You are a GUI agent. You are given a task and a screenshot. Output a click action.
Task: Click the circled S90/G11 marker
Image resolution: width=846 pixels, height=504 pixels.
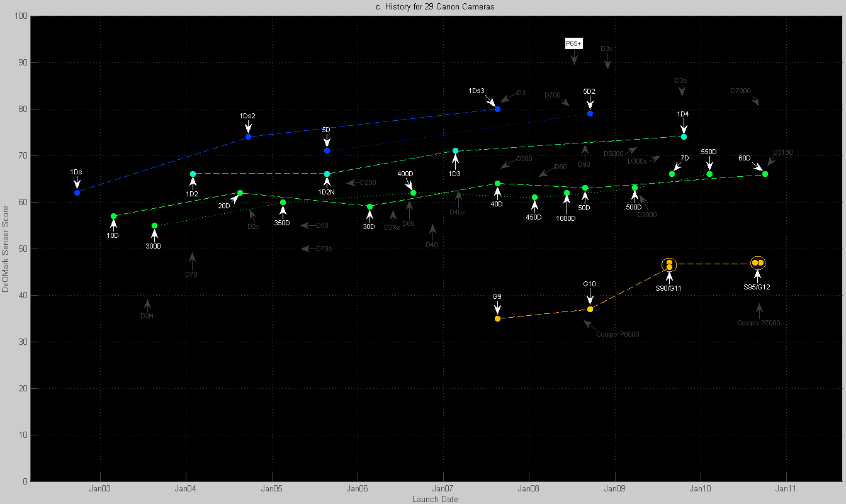tap(669, 266)
